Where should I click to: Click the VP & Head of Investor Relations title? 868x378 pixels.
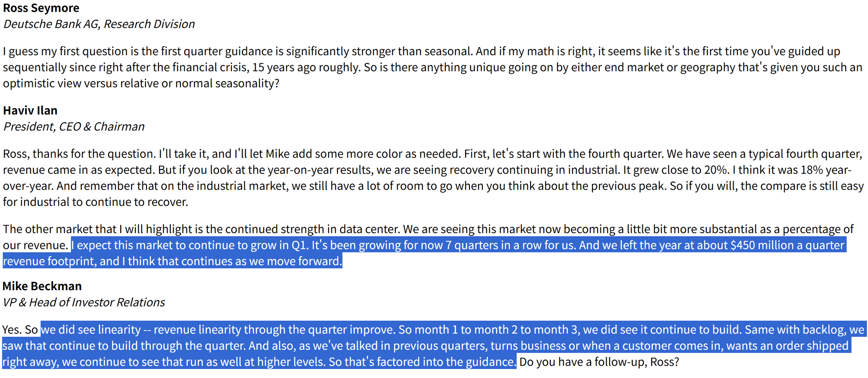pos(84,302)
